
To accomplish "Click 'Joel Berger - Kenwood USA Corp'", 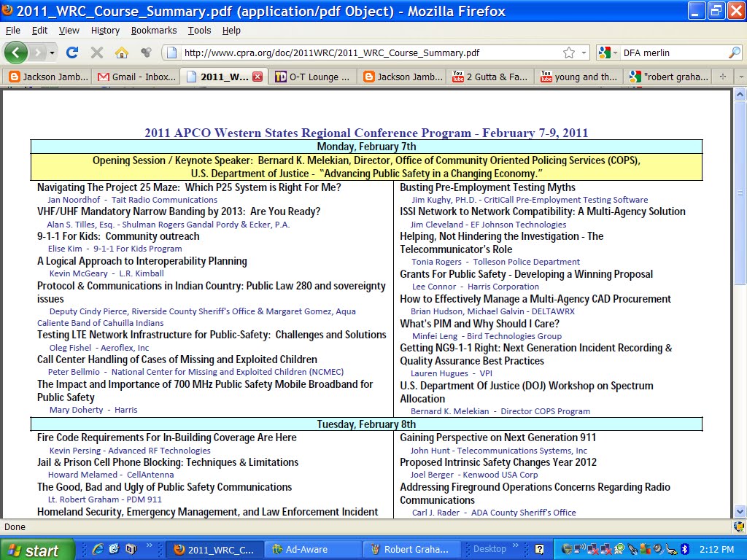I will point(474,475).
